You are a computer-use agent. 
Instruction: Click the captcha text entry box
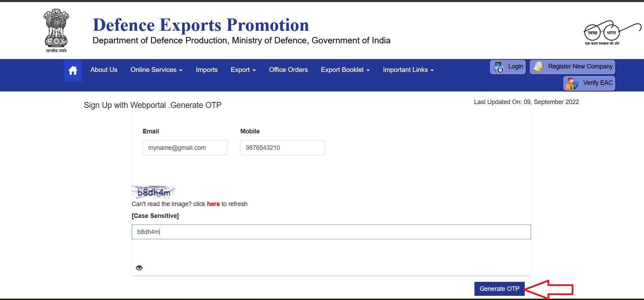point(331,232)
